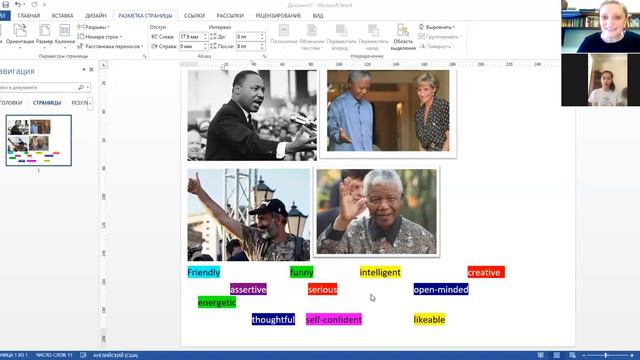Click the search magnifier icon

(x=81, y=87)
